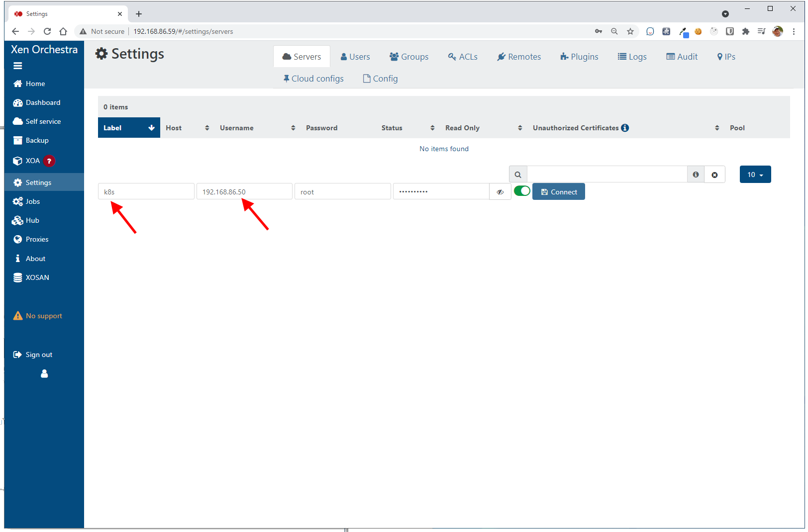Click the info icon beside Unauthorized Certificates
Screen dimensions: 808x532
tap(625, 128)
